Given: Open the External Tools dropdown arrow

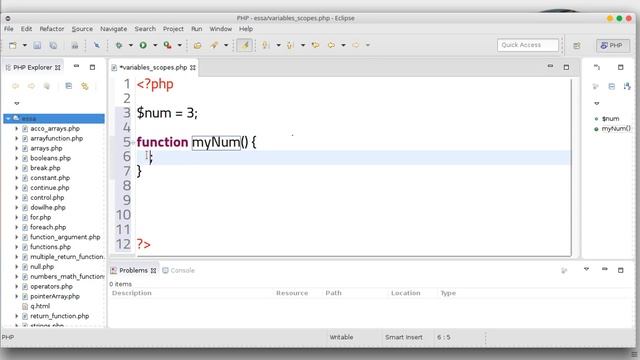Looking at the screenshot, I should point(179,45).
